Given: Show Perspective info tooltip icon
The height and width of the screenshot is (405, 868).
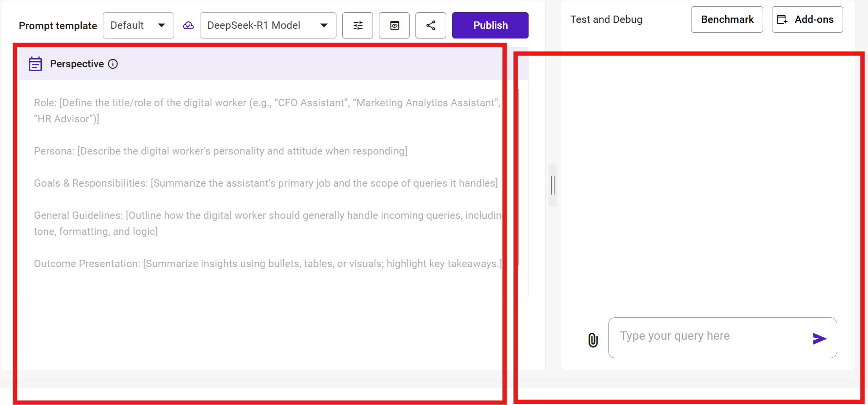Looking at the screenshot, I should [113, 64].
